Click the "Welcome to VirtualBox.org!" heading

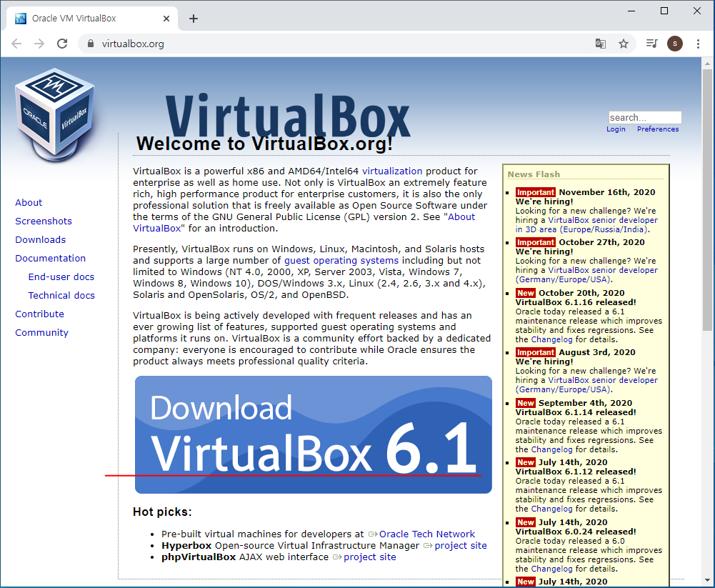(264, 144)
